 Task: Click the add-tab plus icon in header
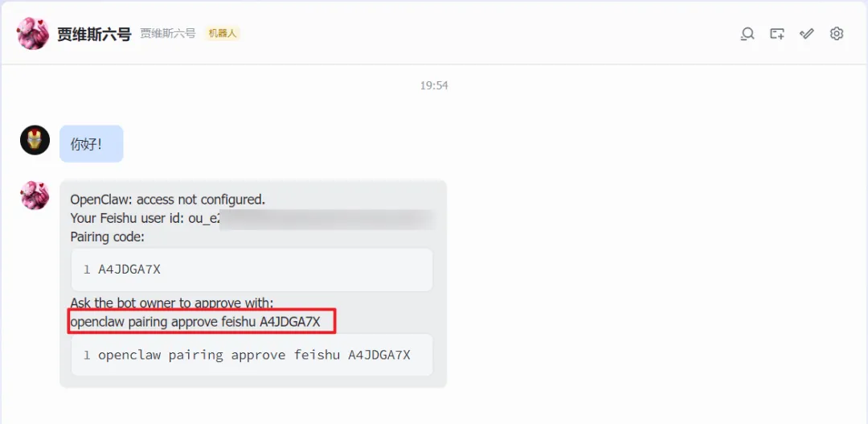click(x=777, y=34)
